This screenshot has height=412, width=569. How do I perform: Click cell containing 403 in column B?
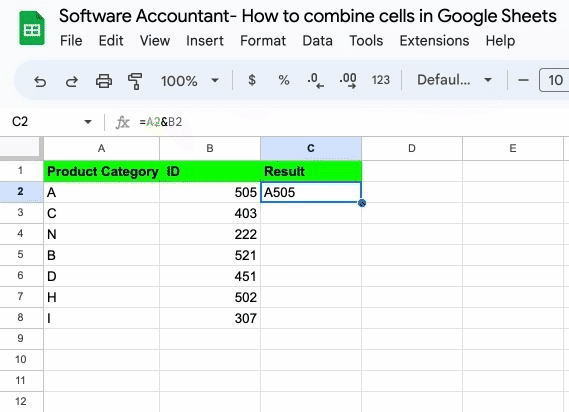[210, 213]
